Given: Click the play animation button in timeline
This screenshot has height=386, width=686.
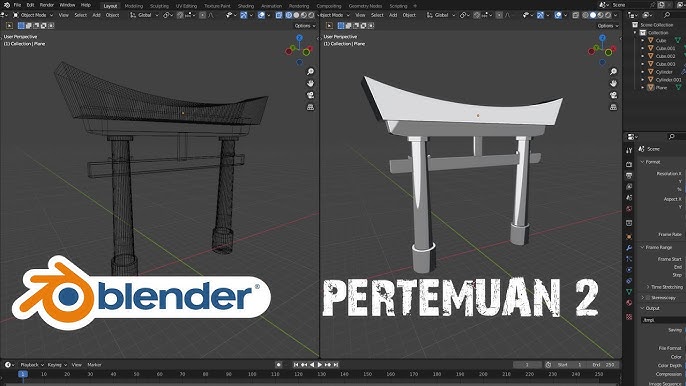Looking at the screenshot, I should click(320, 365).
